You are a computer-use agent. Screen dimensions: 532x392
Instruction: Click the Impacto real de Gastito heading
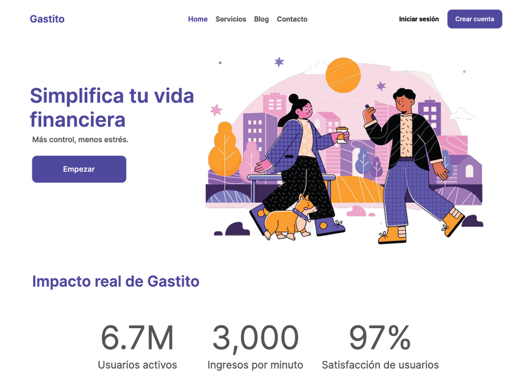coord(116,281)
